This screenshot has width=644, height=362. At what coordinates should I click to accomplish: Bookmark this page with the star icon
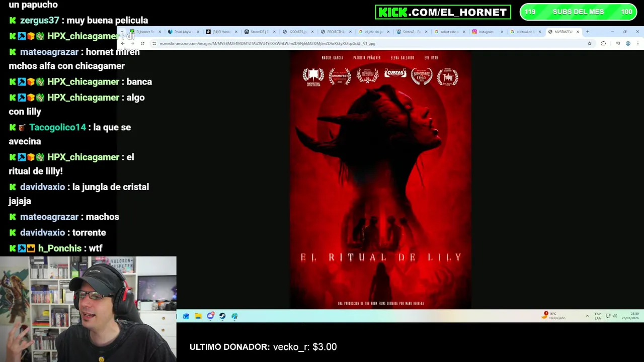click(590, 44)
